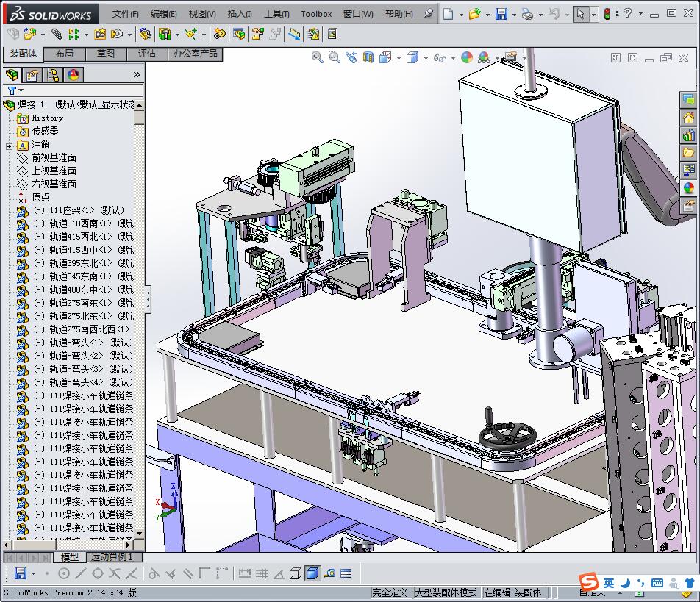Click the Section View icon
This screenshot has width=700, height=602.
pyautogui.click(x=368, y=57)
